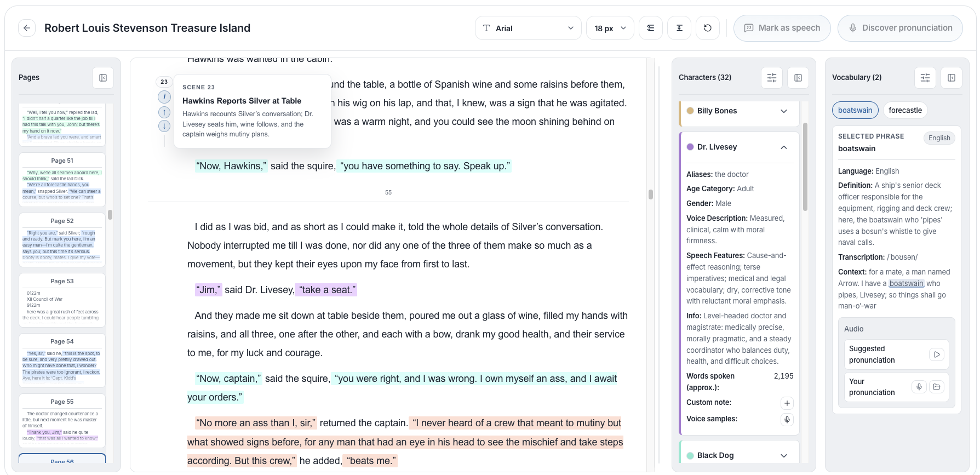This screenshot has height=475, width=980.
Task: Click the vertical alignment toolbar icon
Action: click(x=679, y=28)
